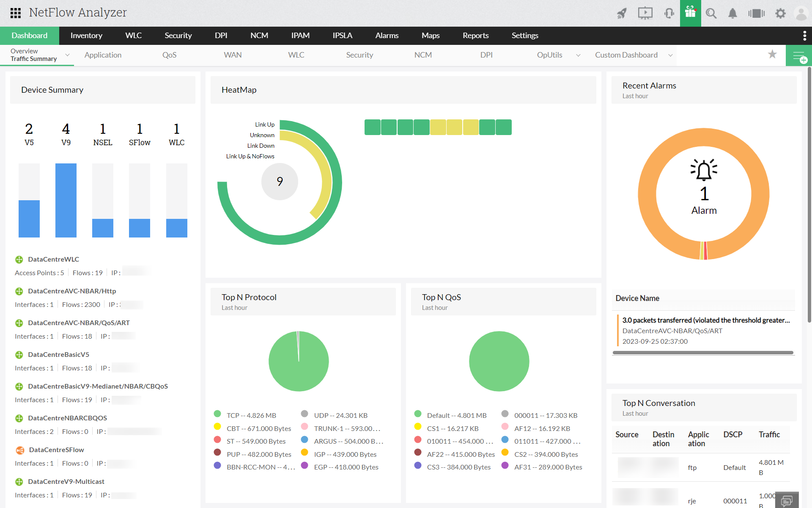Open the bar chart/reports icon

pos(757,12)
